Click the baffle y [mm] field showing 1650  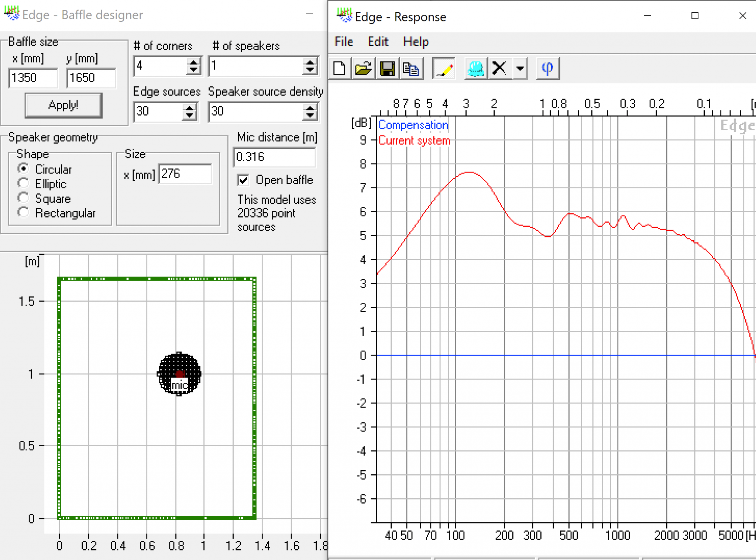91,78
